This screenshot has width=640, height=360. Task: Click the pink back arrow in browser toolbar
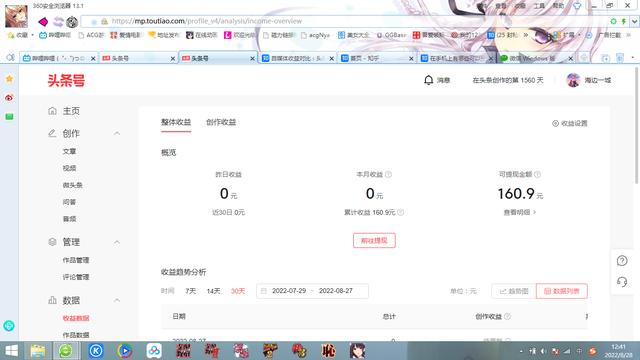click(x=43, y=21)
